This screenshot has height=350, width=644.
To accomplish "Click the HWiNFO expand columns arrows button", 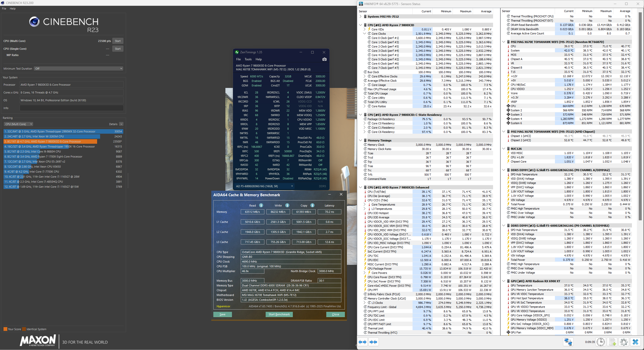I will (363, 342).
